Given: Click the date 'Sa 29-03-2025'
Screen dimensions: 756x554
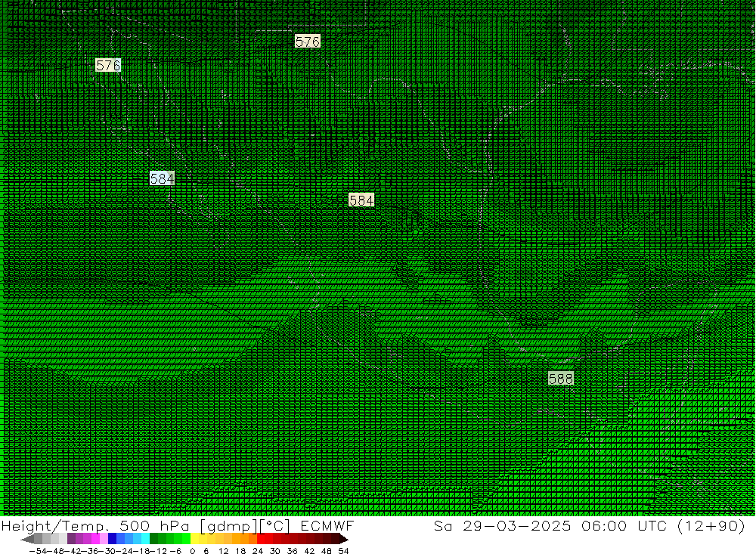Looking at the screenshot, I should pyautogui.click(x=503, y=526).
